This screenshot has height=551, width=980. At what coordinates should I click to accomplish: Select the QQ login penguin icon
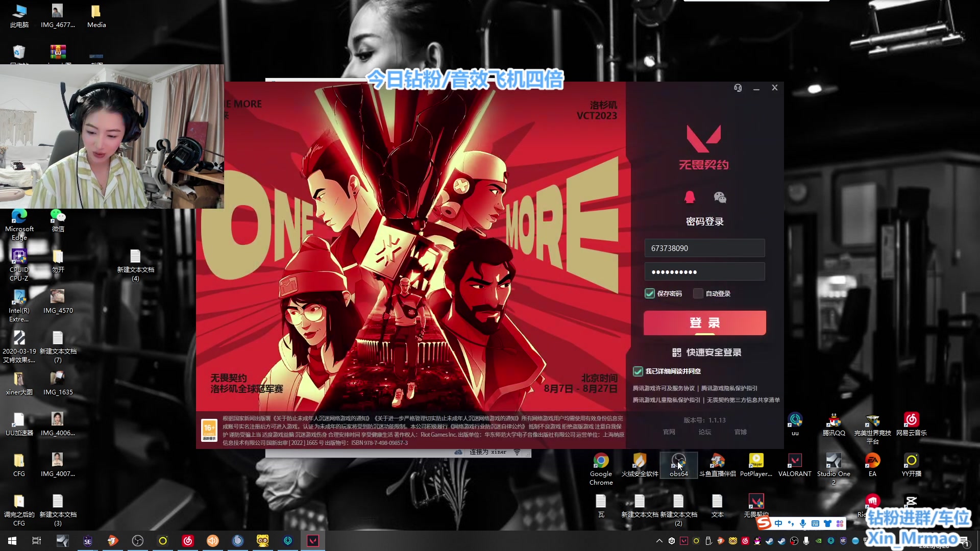tap(690, 197)
